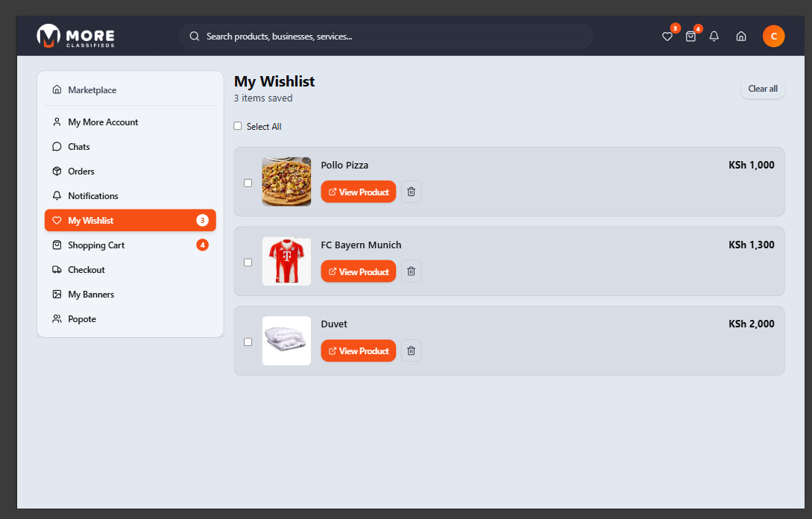Open Chats from the sidebar

point(79,147)
